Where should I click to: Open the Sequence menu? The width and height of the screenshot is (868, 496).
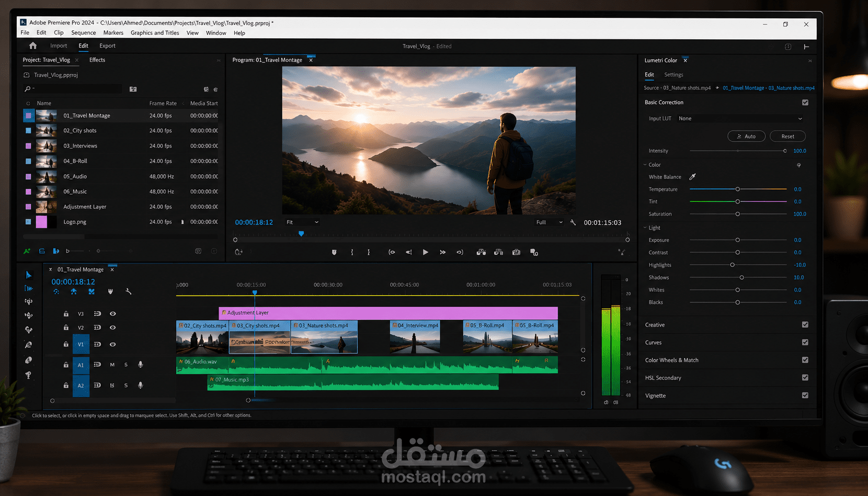tap(84, 33)
